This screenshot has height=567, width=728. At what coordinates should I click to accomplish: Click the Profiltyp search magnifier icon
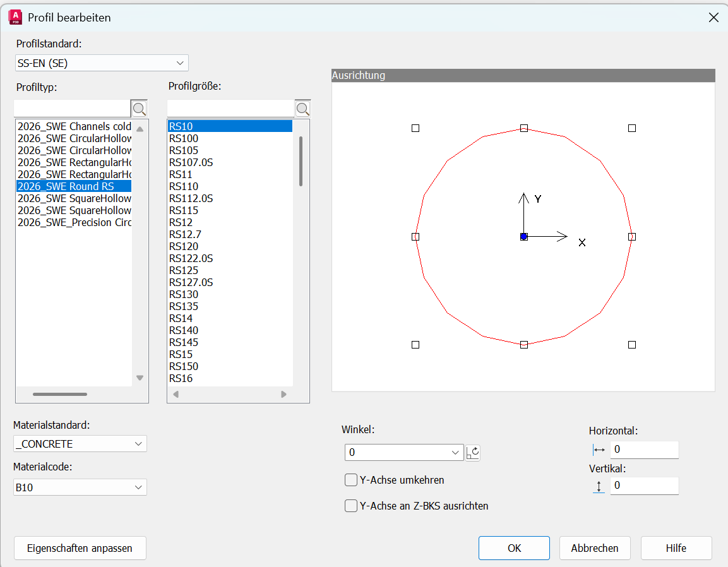coord(140,109)
